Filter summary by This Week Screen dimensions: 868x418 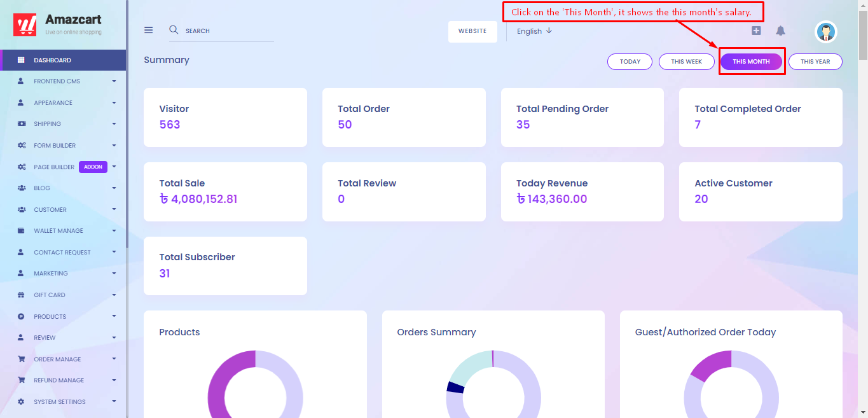[687, 62]
